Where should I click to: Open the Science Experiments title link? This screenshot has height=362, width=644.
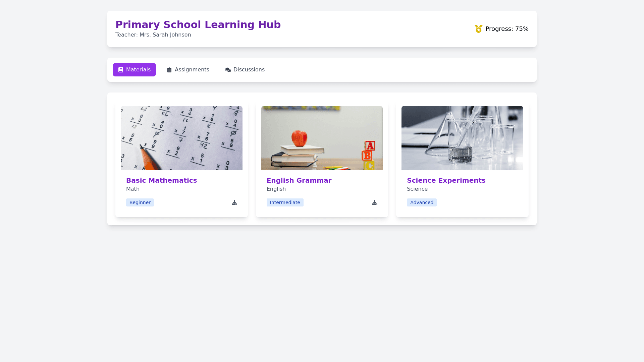tap(446, 180)
